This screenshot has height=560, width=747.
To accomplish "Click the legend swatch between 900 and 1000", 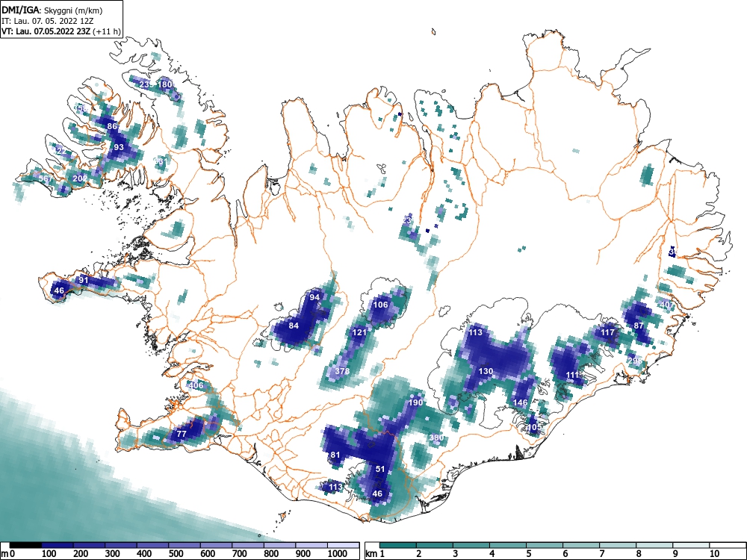I will click(311, 545).
